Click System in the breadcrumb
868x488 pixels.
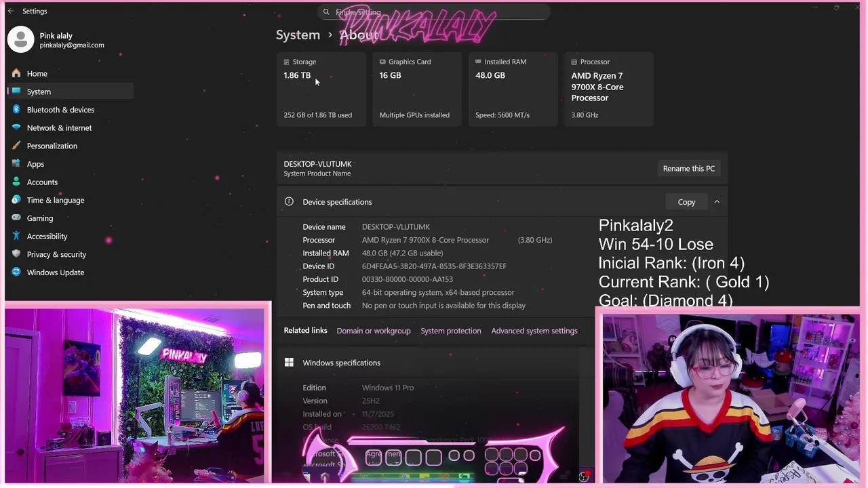click(x=298, y=35)
